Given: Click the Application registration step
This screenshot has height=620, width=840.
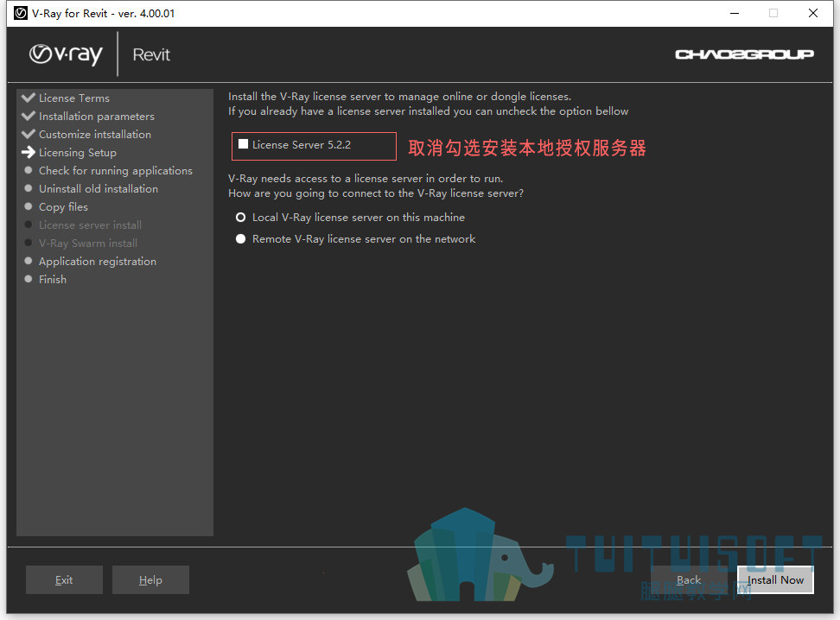Looking at the screenshot, I should coord(98,262).
